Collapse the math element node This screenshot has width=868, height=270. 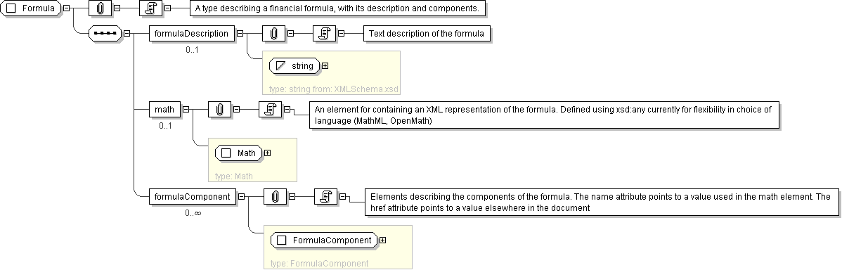186,109
